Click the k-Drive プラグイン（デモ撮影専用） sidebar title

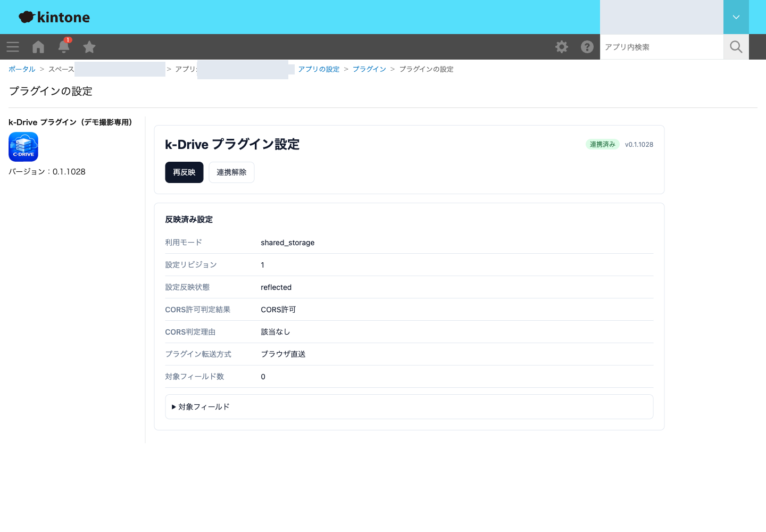point(70,122)
